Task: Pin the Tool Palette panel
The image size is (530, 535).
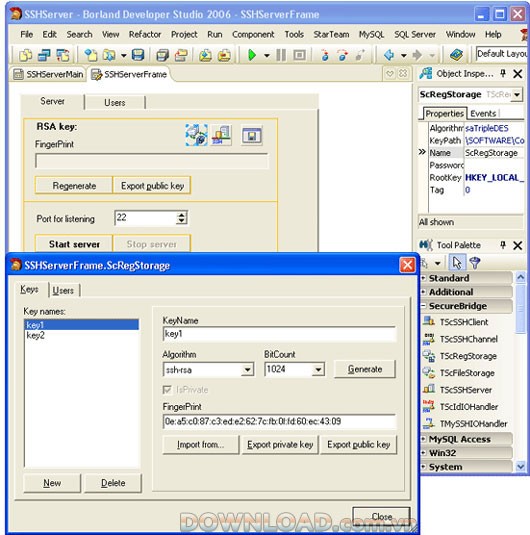Action: tap(503, 245)
